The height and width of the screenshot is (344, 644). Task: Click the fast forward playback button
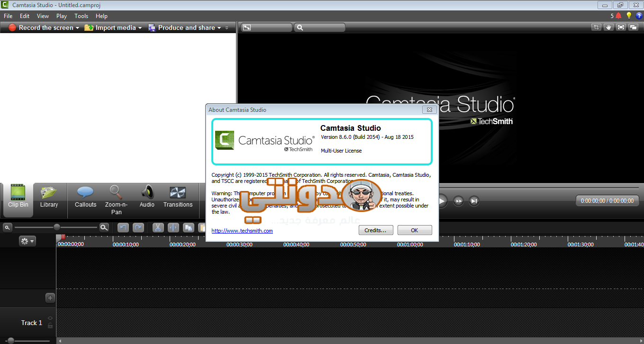tap(458, 201)
